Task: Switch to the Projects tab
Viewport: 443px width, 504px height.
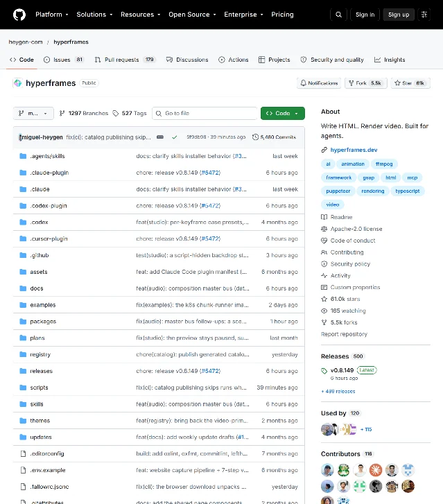Action: (275, 60)
